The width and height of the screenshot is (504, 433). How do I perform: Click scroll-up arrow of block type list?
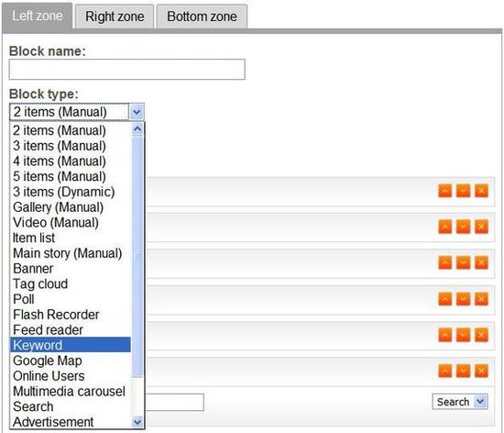(x=137, y=129)
